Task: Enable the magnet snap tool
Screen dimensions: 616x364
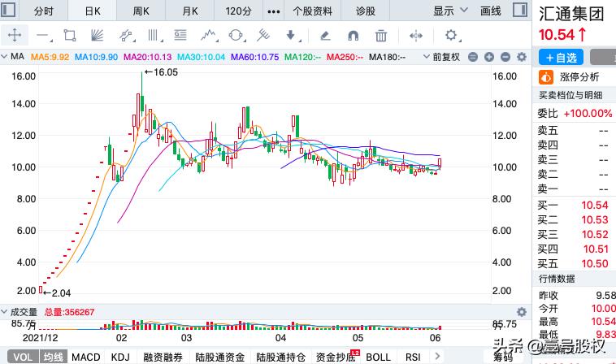Action: pos(353,36)
